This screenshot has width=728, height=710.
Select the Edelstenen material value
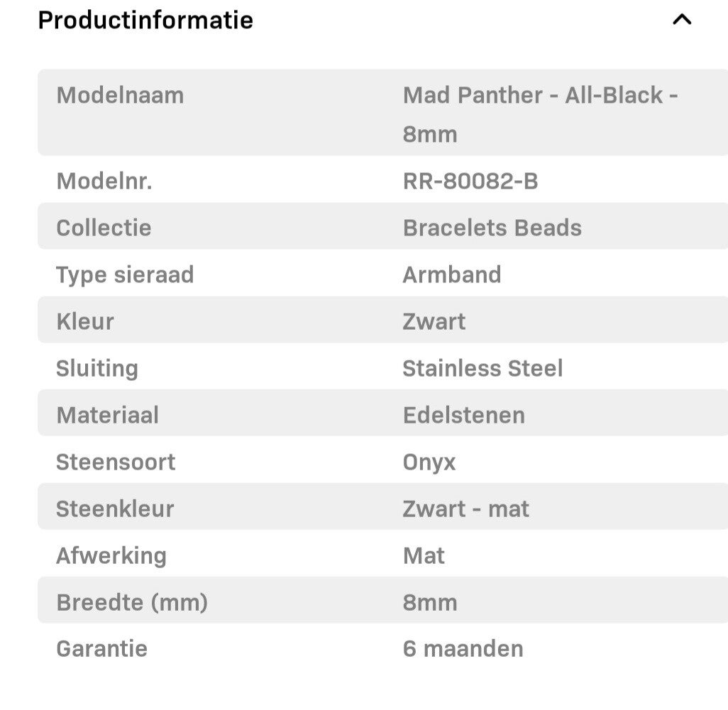(x=464, y=415)
